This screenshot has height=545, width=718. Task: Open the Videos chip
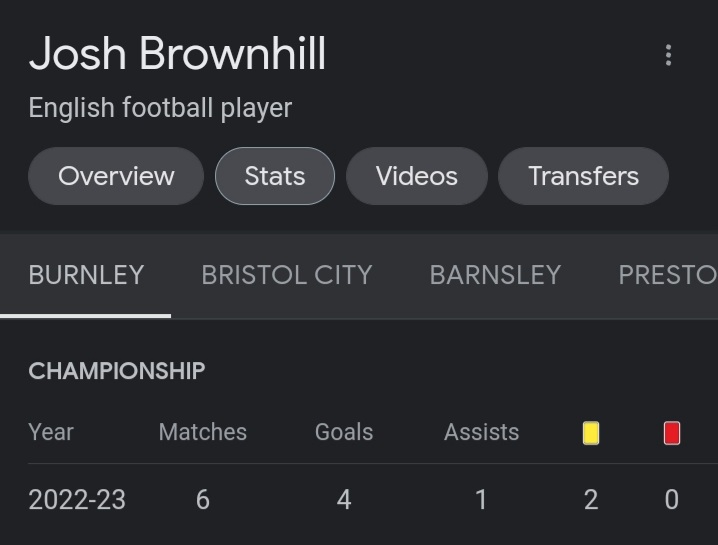click(417, 176)
